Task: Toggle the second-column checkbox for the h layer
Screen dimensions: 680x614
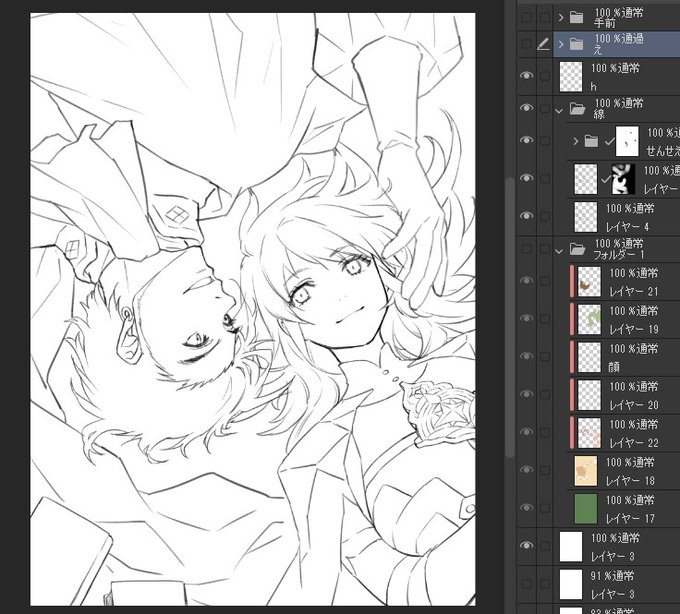Action: tap(545, 76)
